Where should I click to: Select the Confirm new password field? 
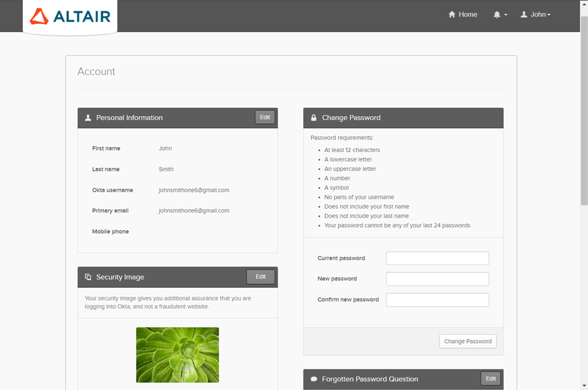click(437, 300)
